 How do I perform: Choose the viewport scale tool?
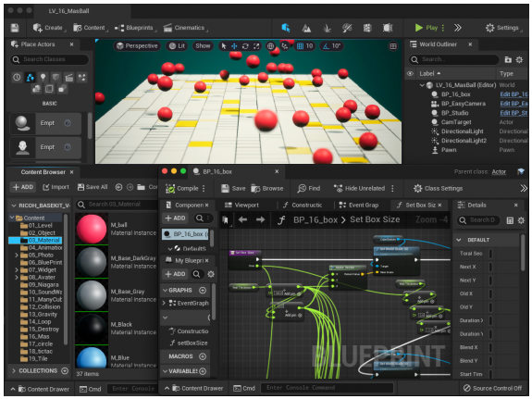coord(256,46)
